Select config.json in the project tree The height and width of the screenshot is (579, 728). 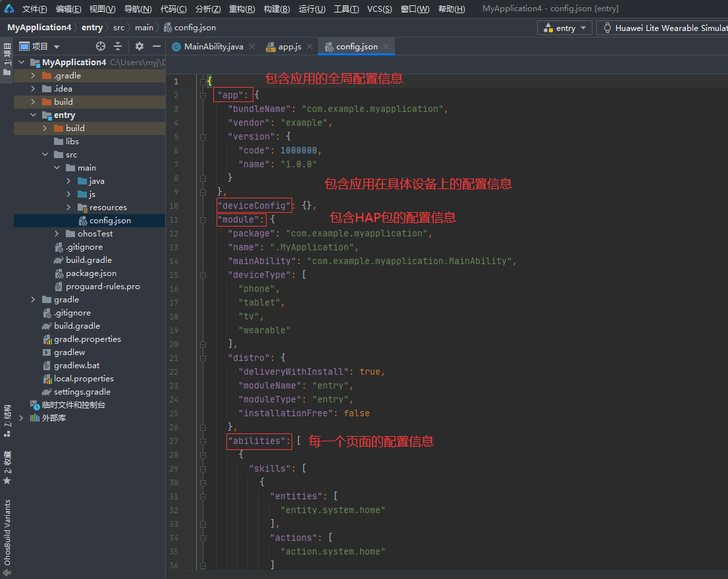point(90,220)
